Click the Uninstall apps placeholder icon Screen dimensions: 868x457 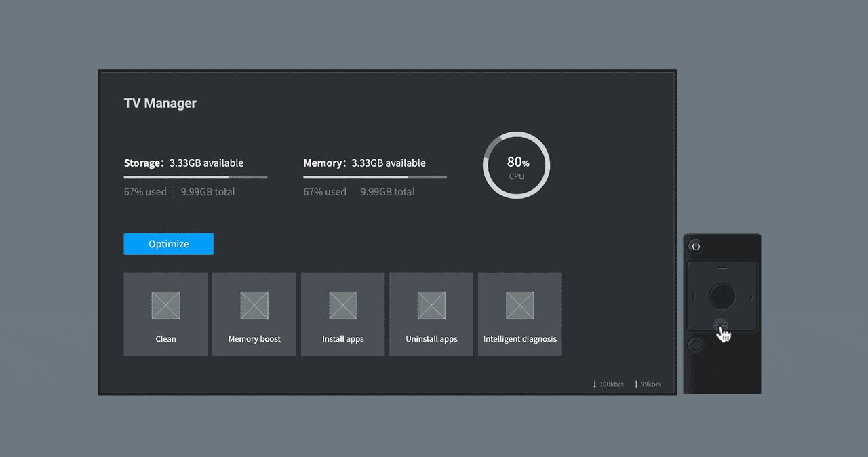pyautogui.click(x=431, y=305)
